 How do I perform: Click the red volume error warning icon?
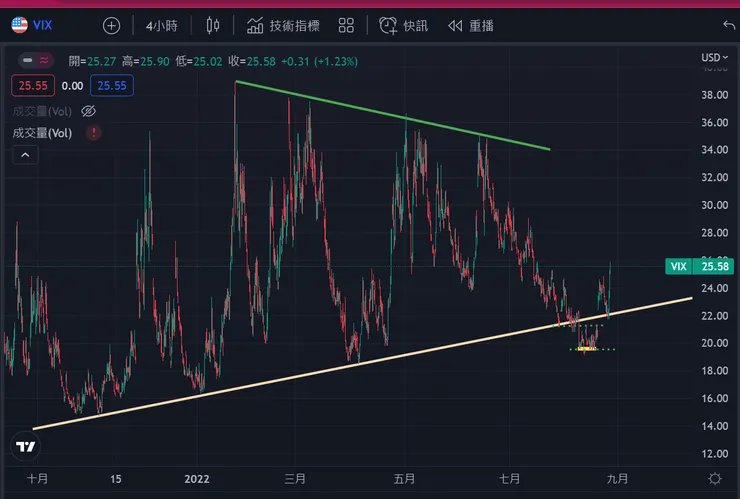[93, 133]
